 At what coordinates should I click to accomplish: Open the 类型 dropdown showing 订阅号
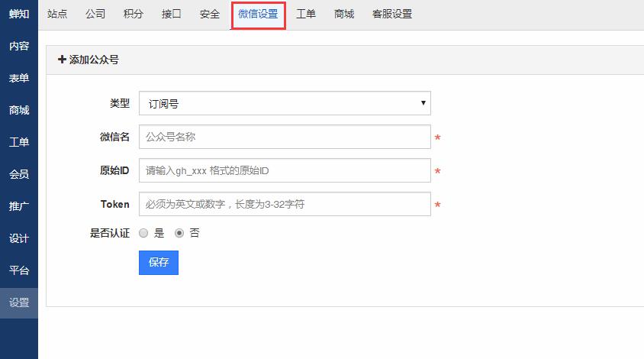point(285,103)
